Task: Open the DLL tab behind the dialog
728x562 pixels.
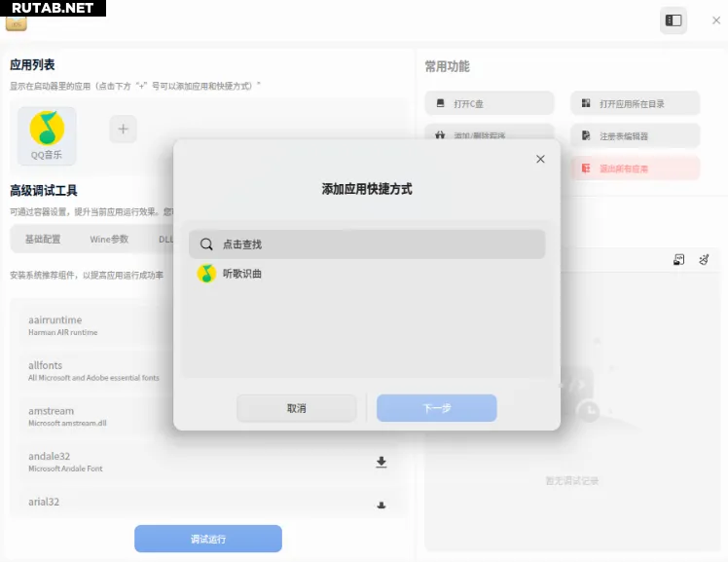Action: 165,240
